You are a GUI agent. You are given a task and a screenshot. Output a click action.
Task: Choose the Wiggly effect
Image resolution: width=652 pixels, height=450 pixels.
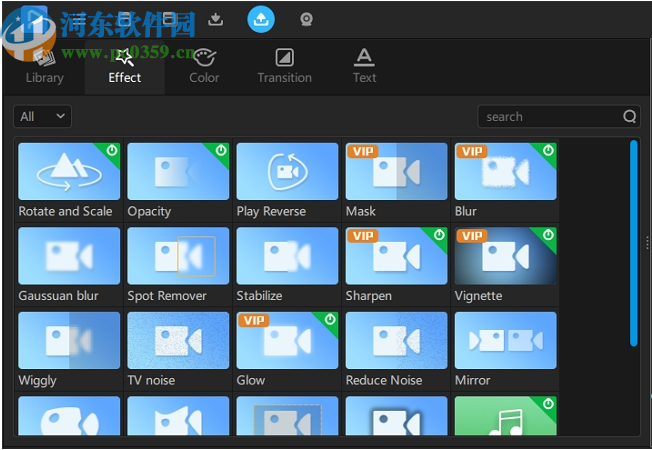pyautogui.click(x=69, y=340)
